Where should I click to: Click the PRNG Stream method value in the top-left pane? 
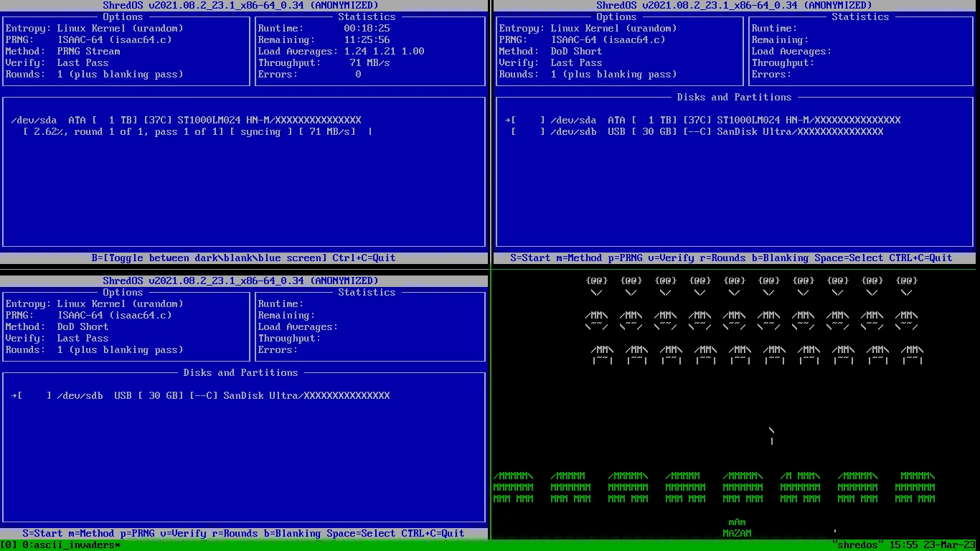[x=88, y=51]
